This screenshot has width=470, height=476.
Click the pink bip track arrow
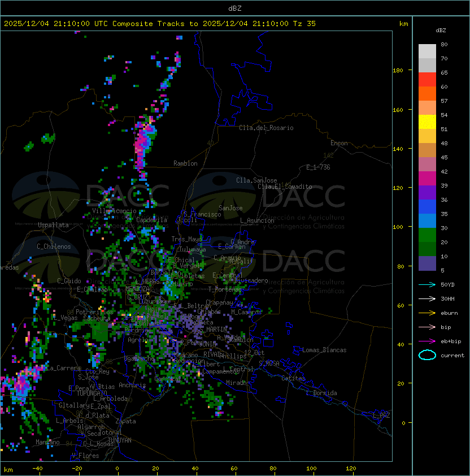pyautogui.click(x=427, y=327)
